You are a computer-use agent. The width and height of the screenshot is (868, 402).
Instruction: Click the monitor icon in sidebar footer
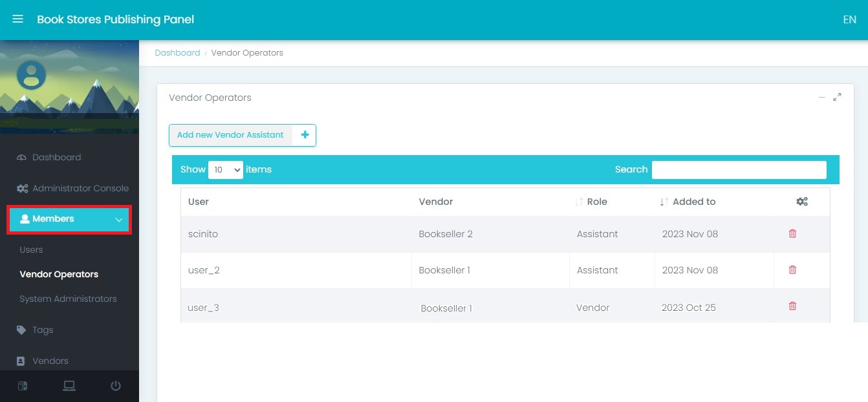click(69, 386)
